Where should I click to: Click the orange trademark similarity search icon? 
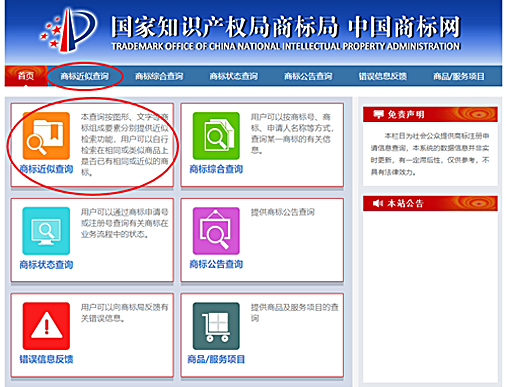(46, 136)
